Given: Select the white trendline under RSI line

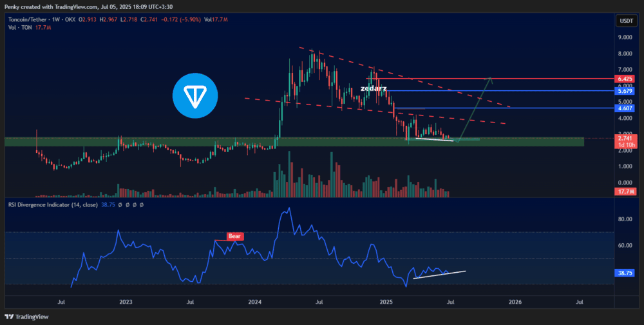Looking at the screenshot, I should [439, 275].
